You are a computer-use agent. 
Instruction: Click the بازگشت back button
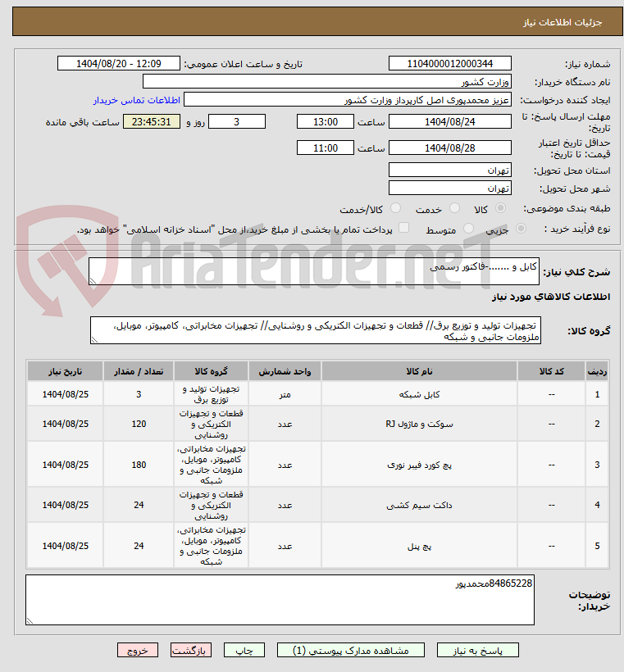(190, 650)
